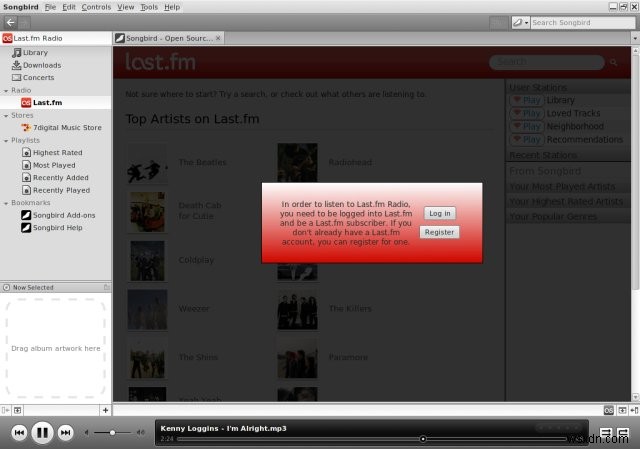Click the Last.fm search magnifier icon
This screenshot has width=640, height=449.
[613, 62]
